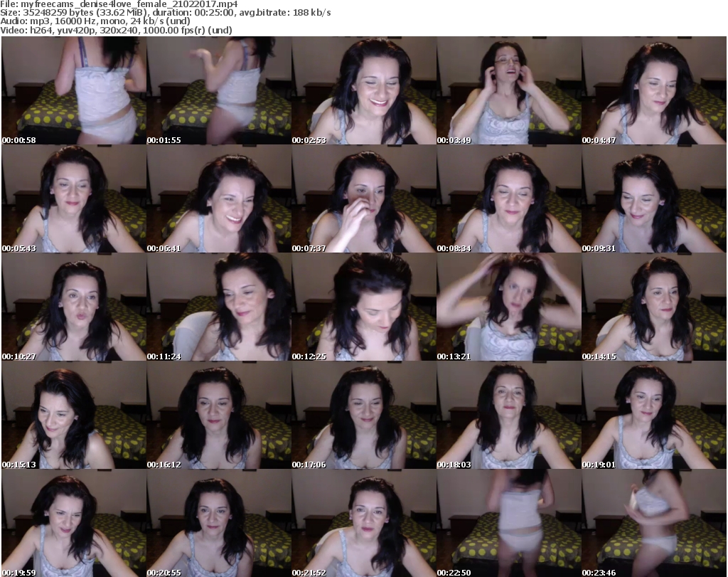Click the 'Size: 35248259 bytes' line
Viewport: 728px width, 577px height.
(x=165, y=13)
